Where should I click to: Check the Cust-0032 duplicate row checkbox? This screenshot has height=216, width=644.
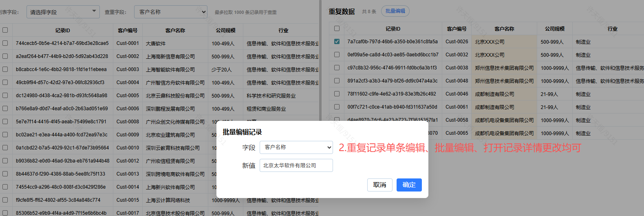[337, 54]
